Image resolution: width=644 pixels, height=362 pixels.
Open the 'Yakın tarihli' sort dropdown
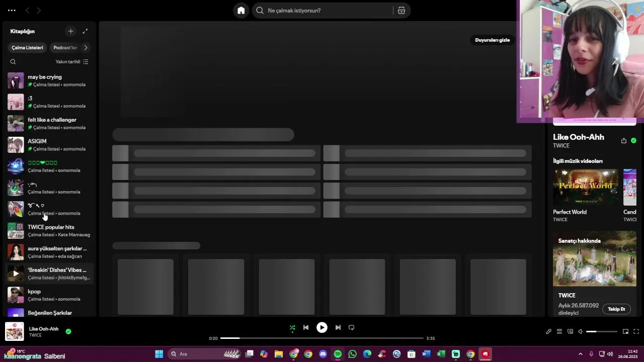point(72,62)
